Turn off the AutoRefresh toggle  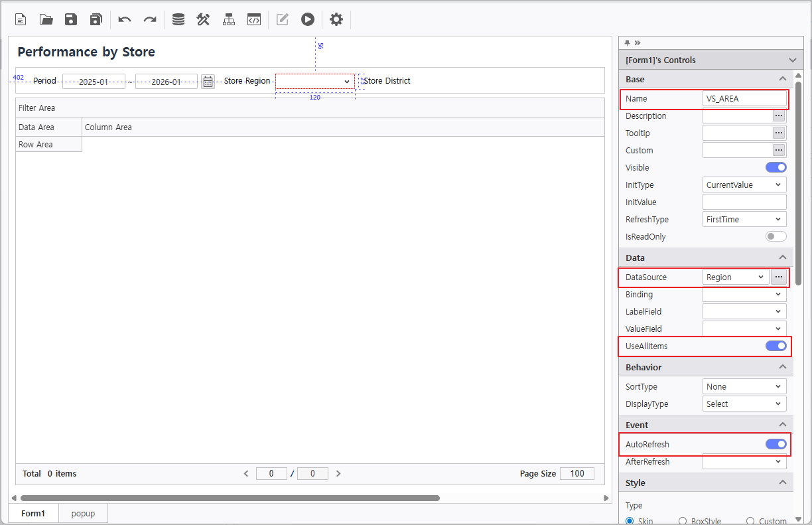(776, 444)
